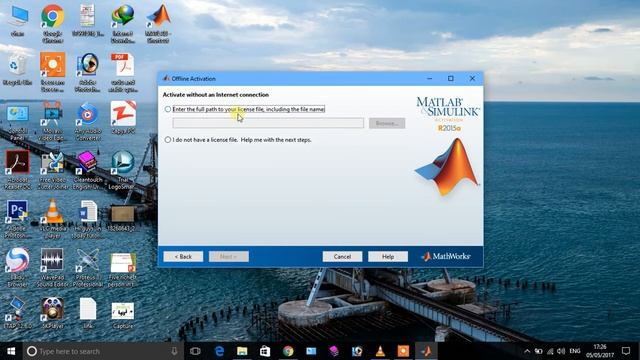Launch Microsoft Edge from the taskbar
This screenshot has width=640, height=360.
click(219, 351)
